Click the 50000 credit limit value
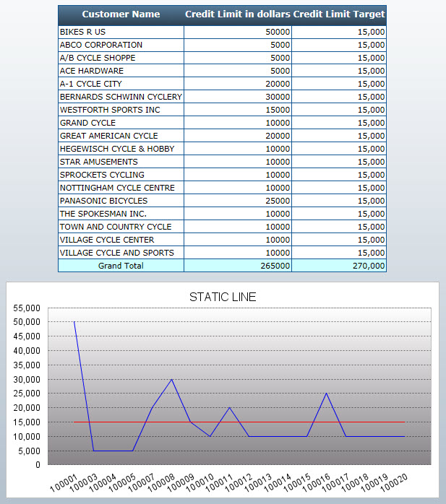The width and height of the screenshot is (446, 504). 238,32
